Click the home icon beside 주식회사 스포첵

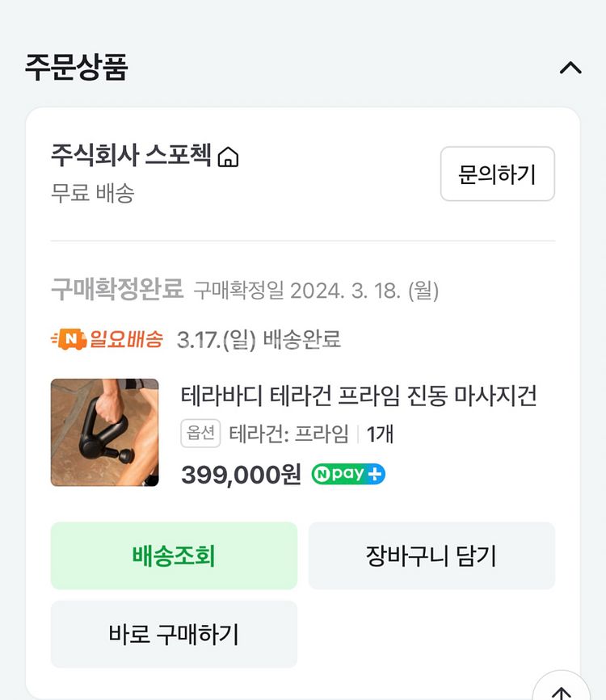(229, 157)
